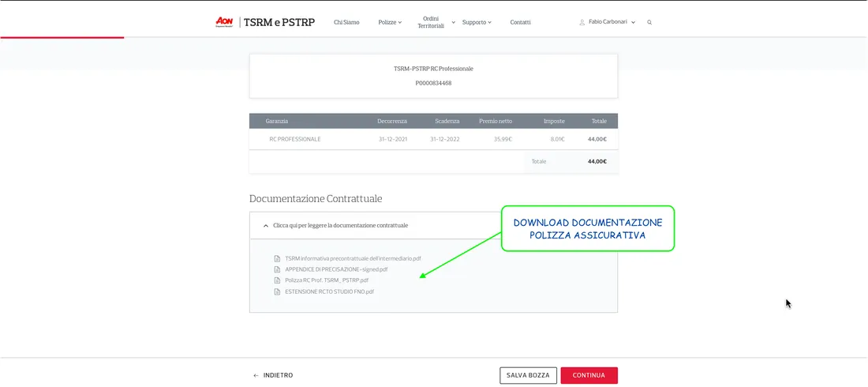Viewport: 868px width, 387px height.
Task: Click TSRM informativa precontrattuale PDF icon
Action: click(x=277, y=258)
